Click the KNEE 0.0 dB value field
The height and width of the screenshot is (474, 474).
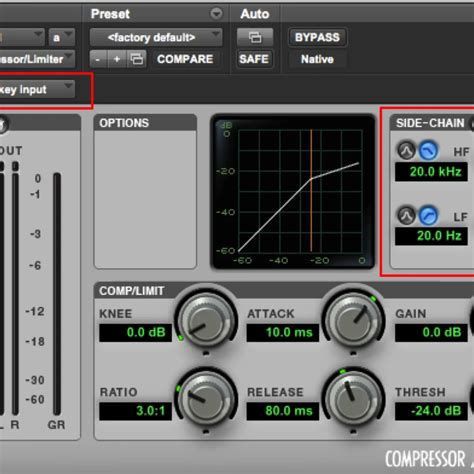click(x=135, y=332)
